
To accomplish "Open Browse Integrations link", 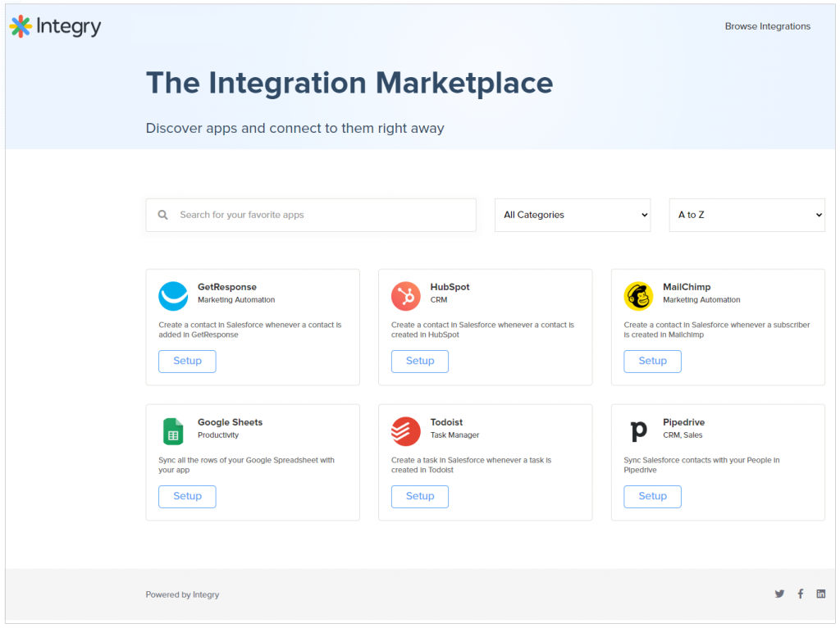I will [x=767, y=26].
